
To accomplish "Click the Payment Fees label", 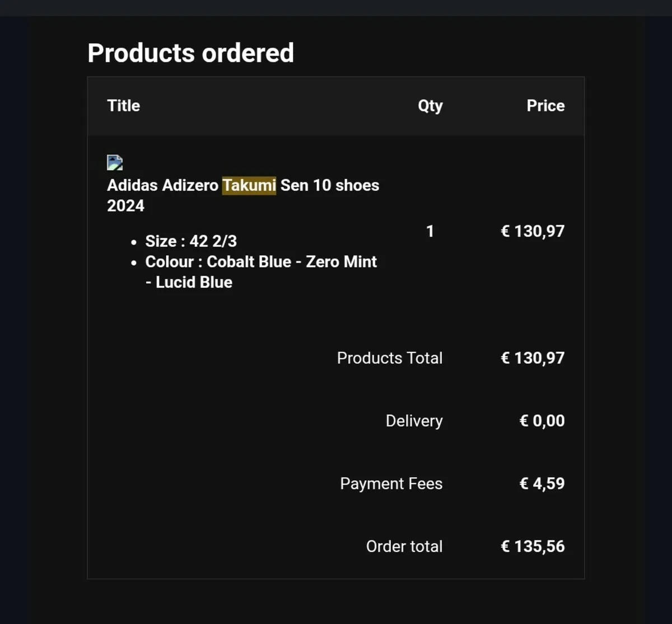I will [391, 484].
